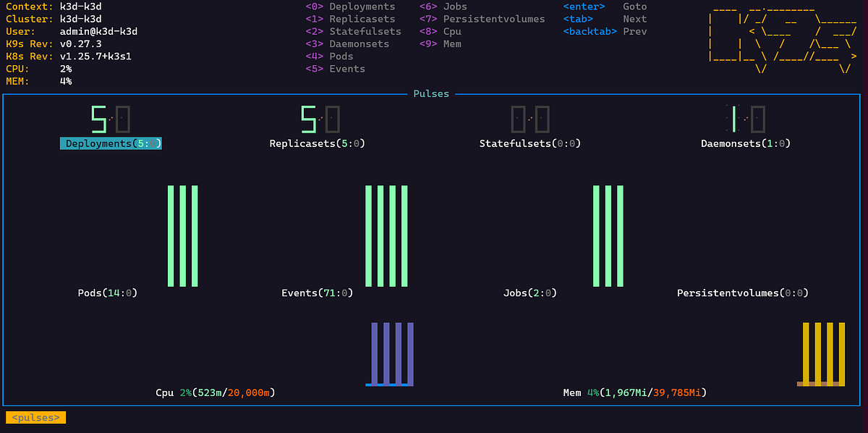The width and height of the screenshot is (868, 433).
Task: Click the blue Cpu usage bar graph
Action: pos(391,354)
